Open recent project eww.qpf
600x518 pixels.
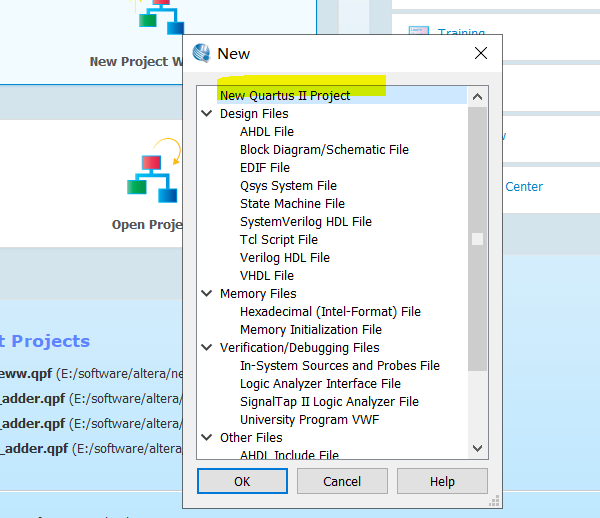pyautogui.click(x=91, y=373)
